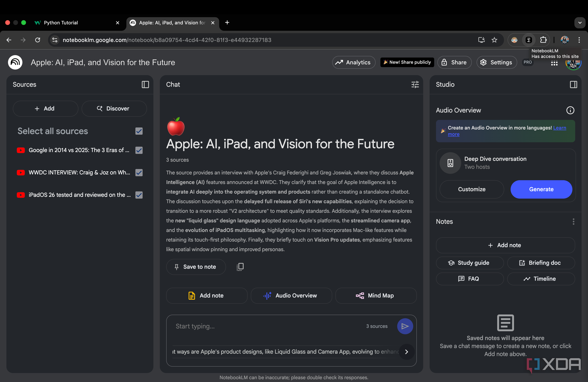Switch to Python Tutorial tab
Image resolution: width=588 pixels, height=382 pixels.
tap(77, 23)
